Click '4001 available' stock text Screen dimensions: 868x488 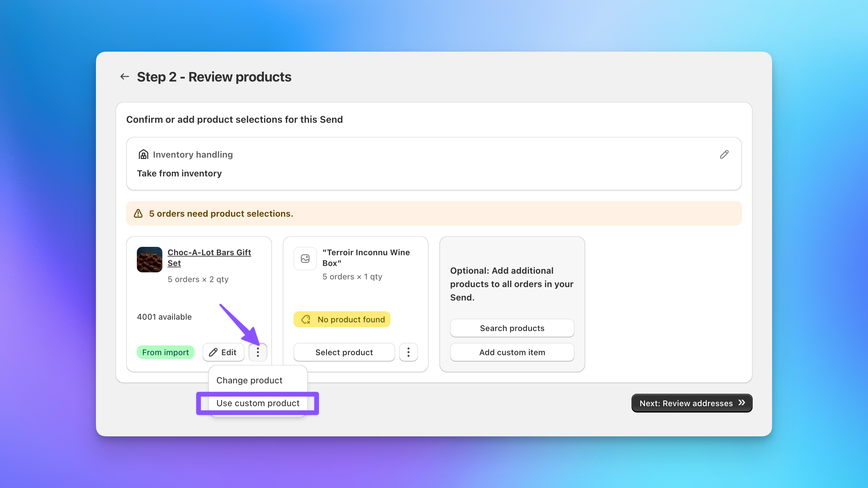click(x=164, y=317)
